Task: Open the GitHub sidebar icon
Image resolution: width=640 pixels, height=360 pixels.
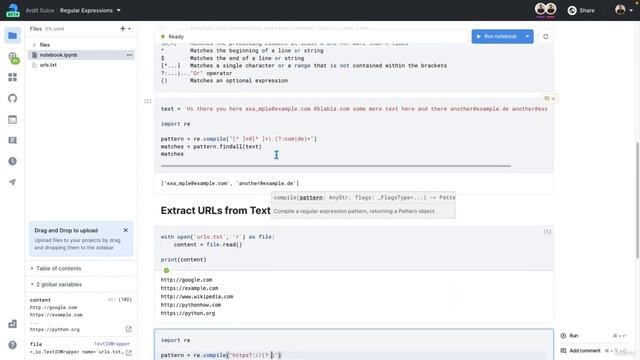Action: click(13, 98)
